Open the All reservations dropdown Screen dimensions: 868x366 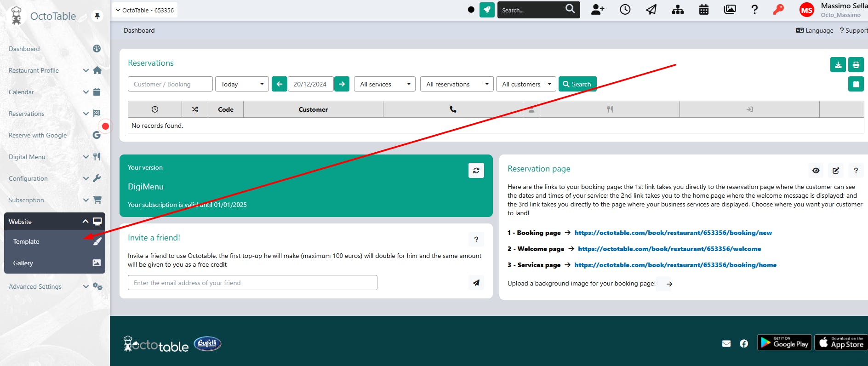point(457,84)
